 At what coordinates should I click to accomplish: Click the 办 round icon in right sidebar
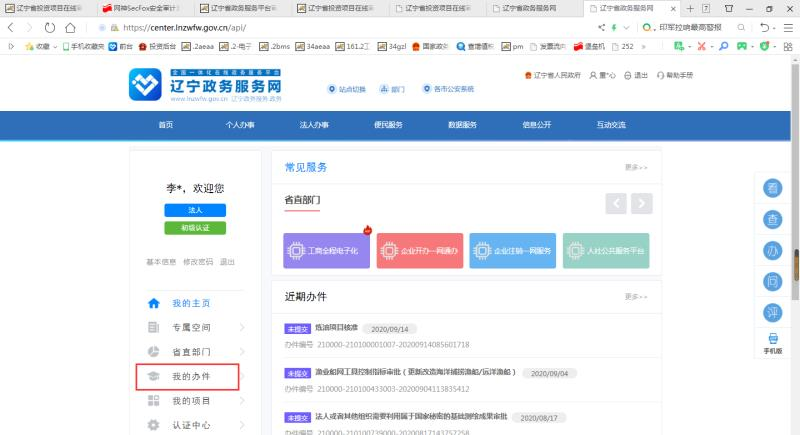tap(773, 251)
